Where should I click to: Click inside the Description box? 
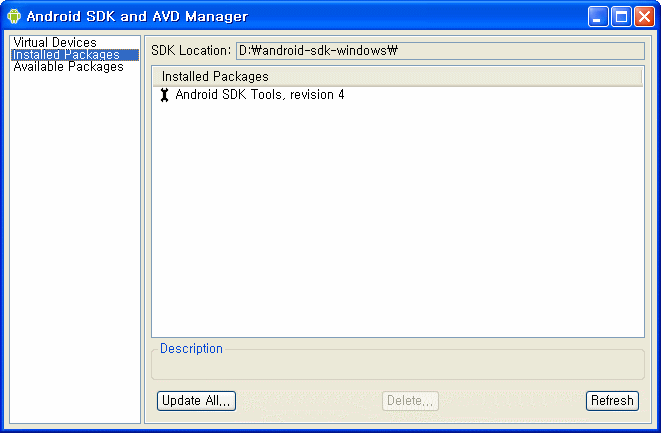pos(398,367)
